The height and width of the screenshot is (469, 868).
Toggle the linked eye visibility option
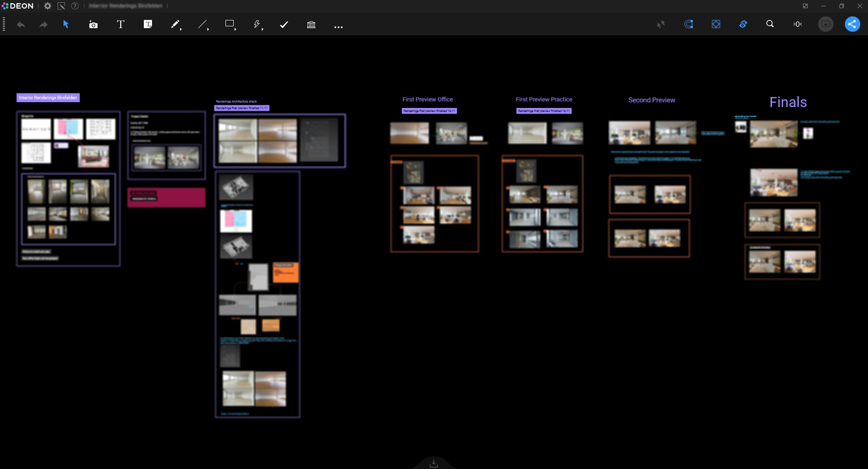[x=743, y=24]
